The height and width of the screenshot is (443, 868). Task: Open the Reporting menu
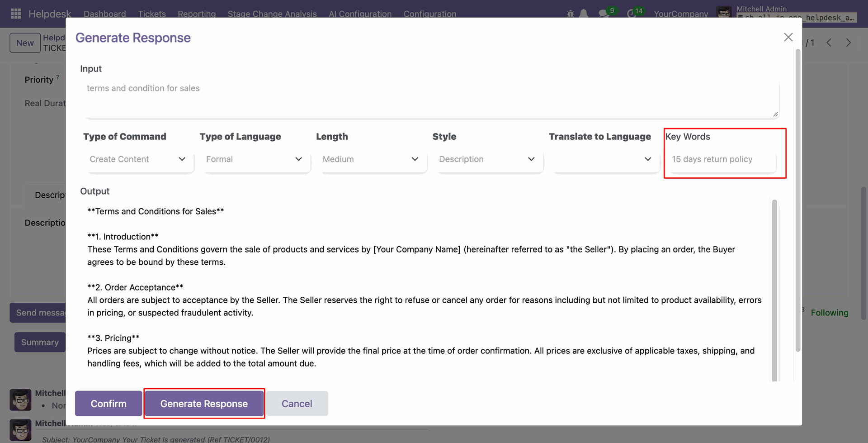[x=197, y=14]
